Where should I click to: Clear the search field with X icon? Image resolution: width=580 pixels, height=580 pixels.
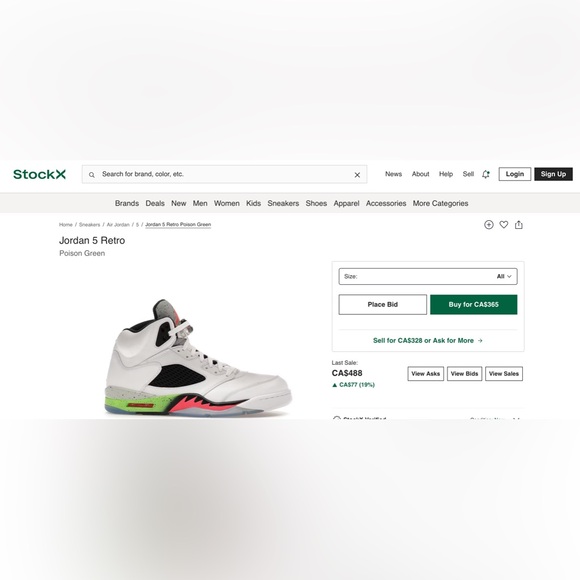357,175
